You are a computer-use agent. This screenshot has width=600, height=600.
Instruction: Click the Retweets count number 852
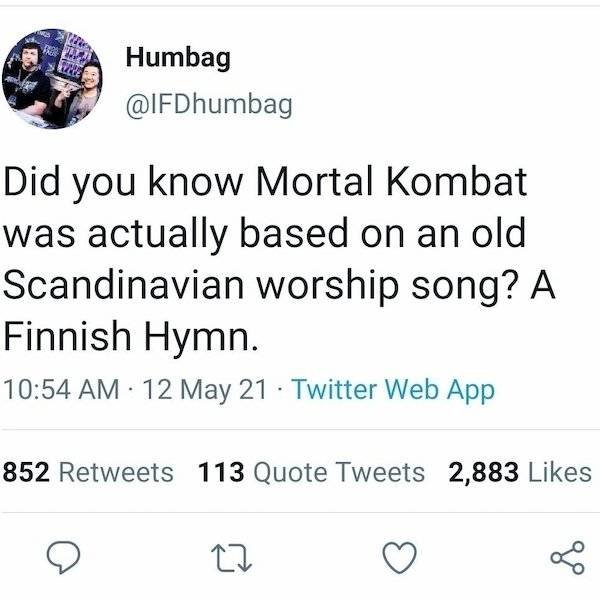(26, 472)
